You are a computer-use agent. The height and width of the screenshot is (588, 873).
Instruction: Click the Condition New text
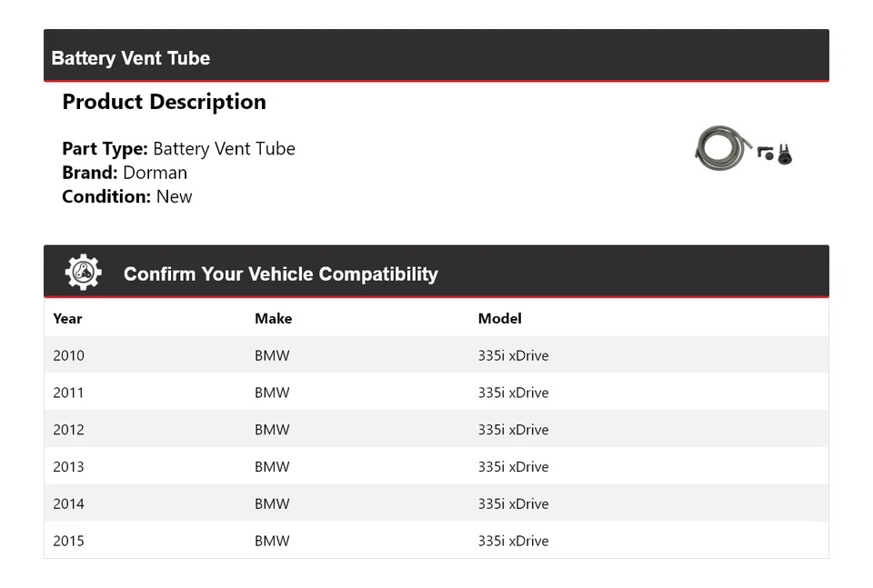[126, 196]
